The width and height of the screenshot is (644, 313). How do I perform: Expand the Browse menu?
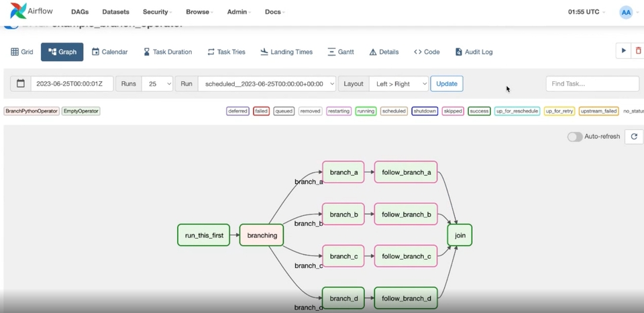200,12
